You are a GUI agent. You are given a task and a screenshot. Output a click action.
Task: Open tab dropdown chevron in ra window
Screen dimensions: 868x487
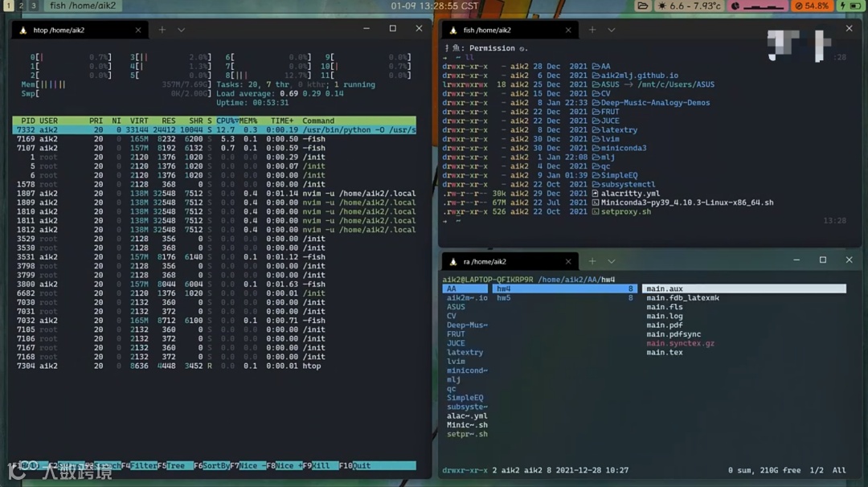(x=611, y=261)
